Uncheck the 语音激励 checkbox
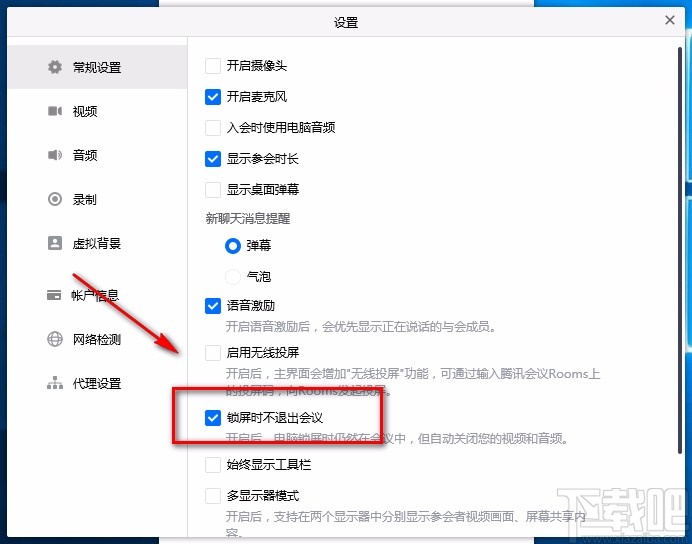This screenshot has width=692, height=544. 213,306
